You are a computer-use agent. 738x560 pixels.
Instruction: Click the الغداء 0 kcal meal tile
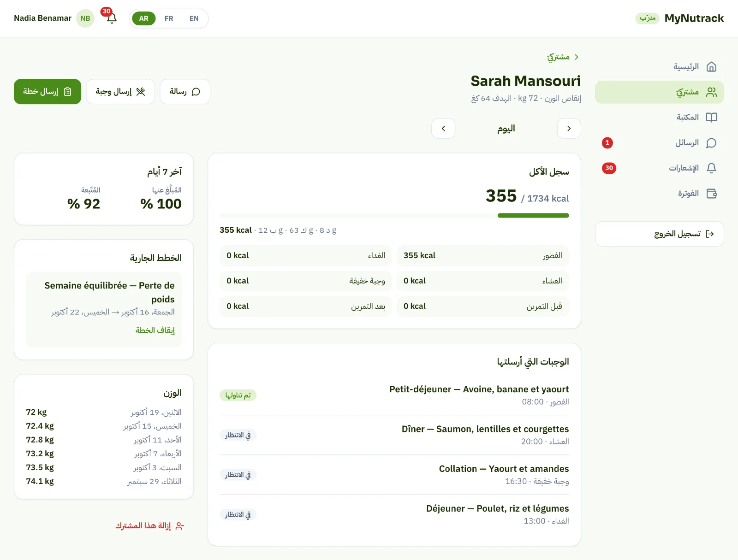pos(306,256)
